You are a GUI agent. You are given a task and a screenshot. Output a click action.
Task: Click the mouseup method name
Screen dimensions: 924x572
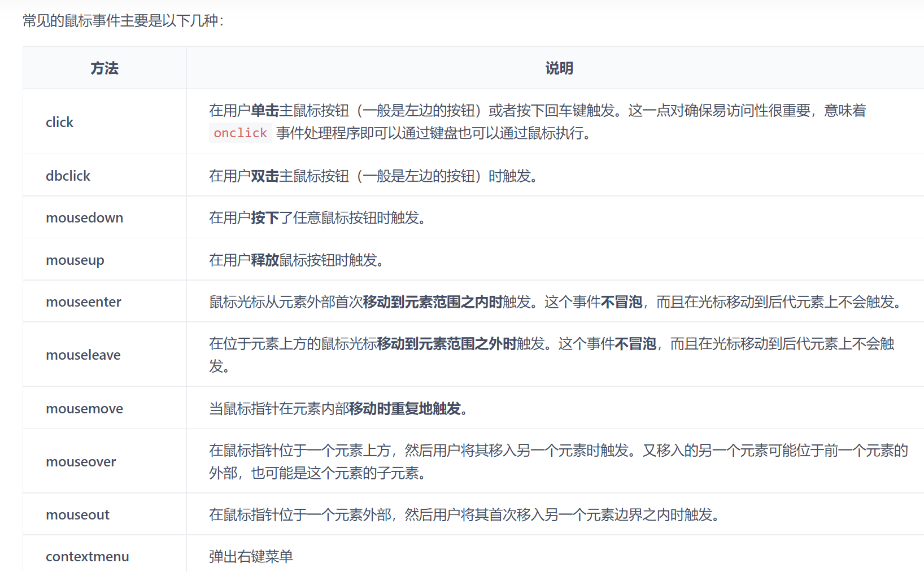tap(75, 260)
